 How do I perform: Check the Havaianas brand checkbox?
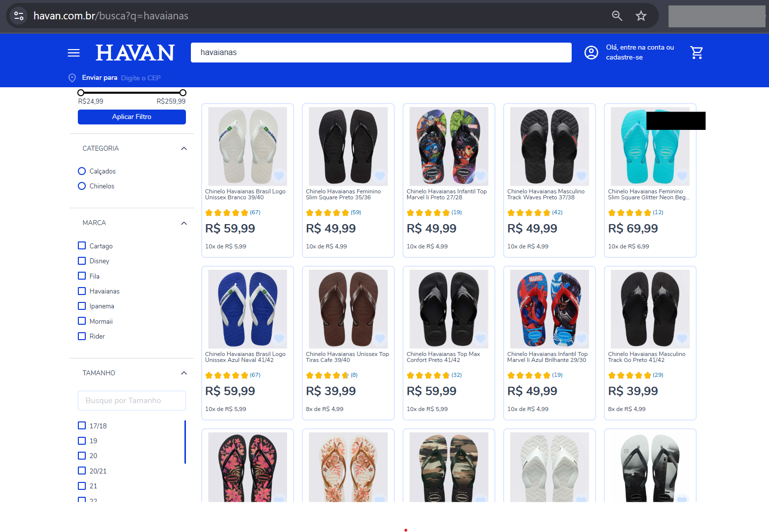point(82,291)
